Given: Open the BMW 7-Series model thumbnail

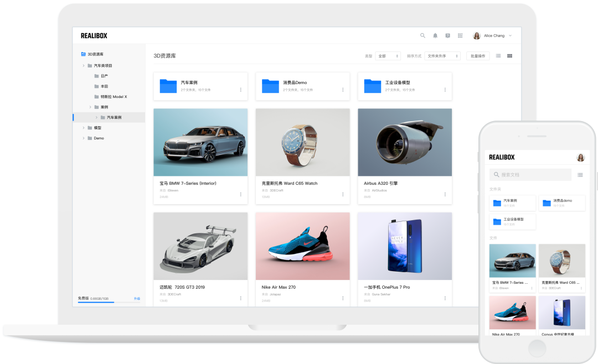Looking at the screenshot, I should [x=200, y=142].
